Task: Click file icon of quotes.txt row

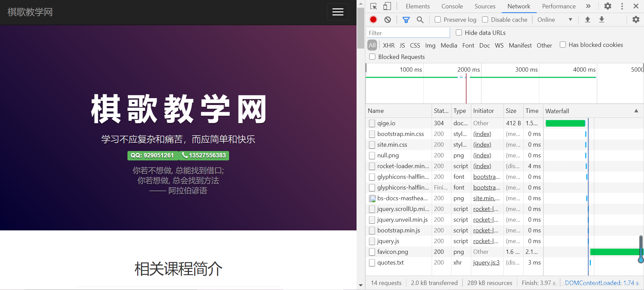Action: [372, 263]
